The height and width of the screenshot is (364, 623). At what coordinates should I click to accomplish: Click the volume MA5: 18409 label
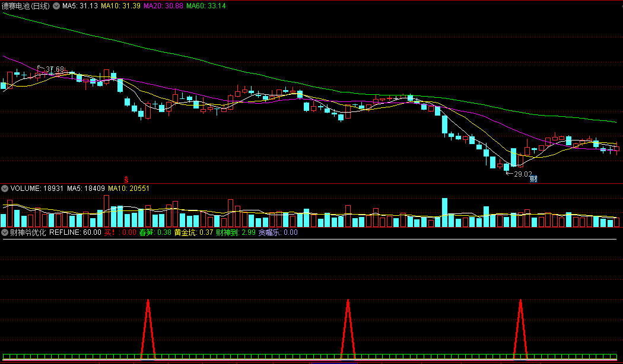pyautogui.click(x=86, y=189)
